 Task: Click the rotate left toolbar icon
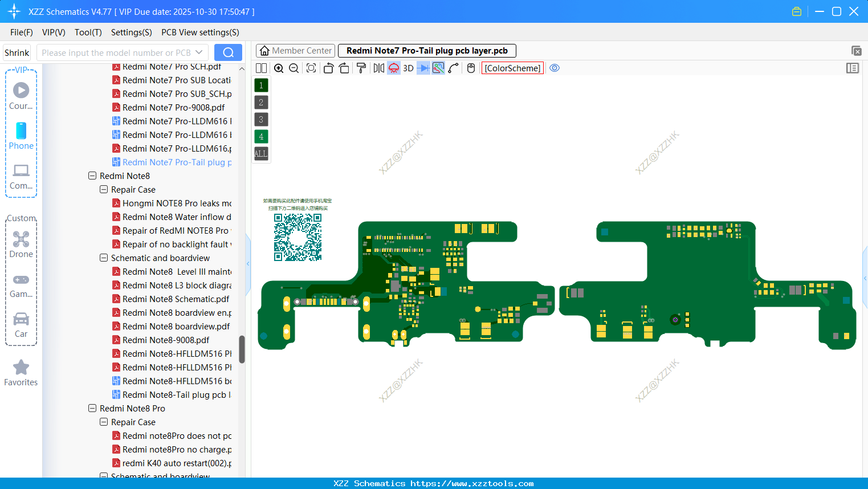(x=328, y=68)
